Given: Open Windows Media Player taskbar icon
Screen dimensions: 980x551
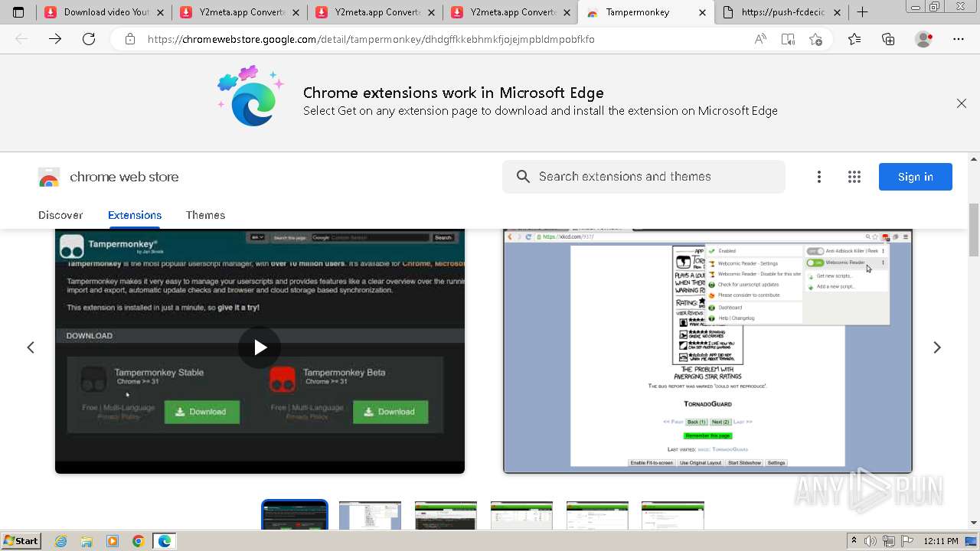Looking at the screenshot, I should [113, 541].
